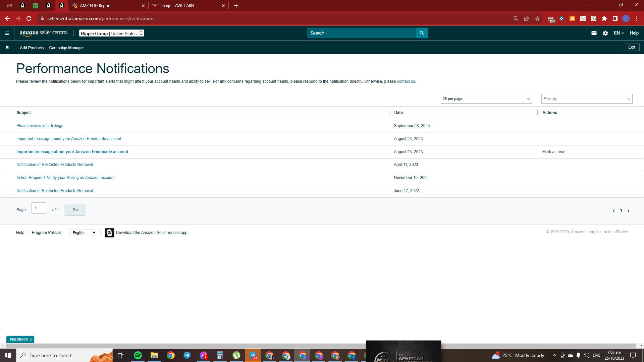Click Mark as read for the Handmade message
The height and width of the screenshot is (362, 644).
click(554, 152)
